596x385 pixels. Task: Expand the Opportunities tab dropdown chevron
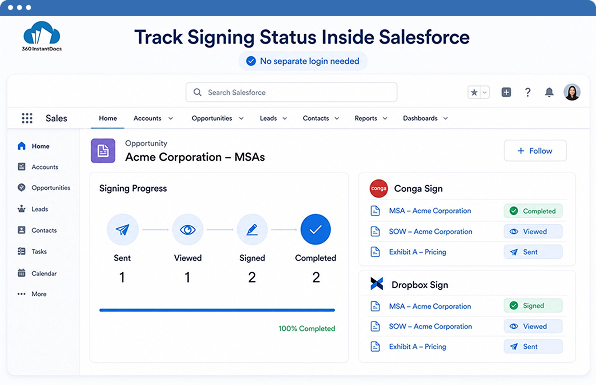click(x=241, y=119)
